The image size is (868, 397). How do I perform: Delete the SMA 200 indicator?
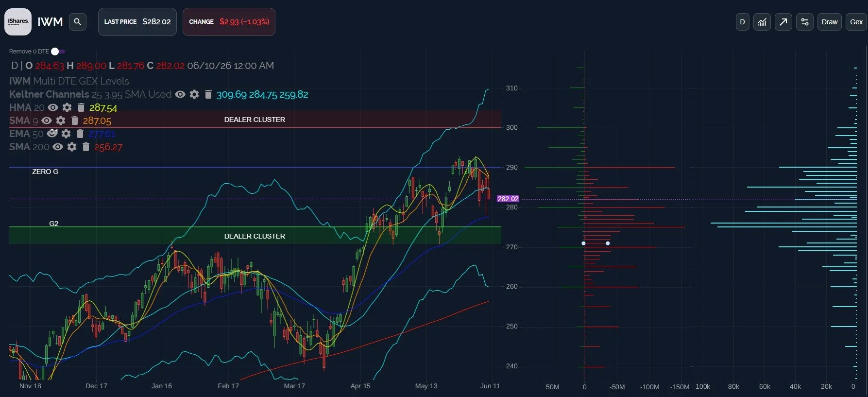(x=86, y=147)
